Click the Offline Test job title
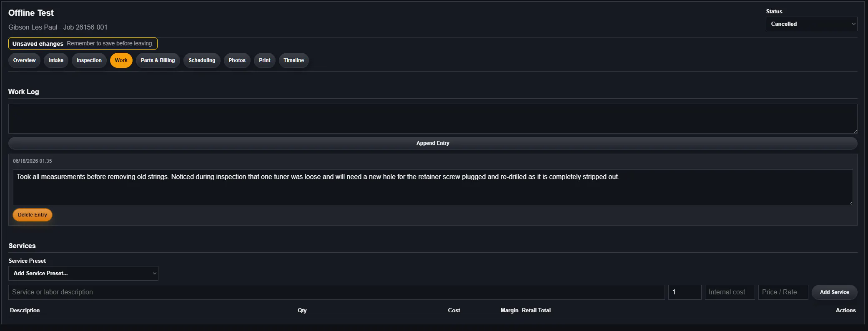This screenshot has height=331, width=868. (x=31, y=13)
